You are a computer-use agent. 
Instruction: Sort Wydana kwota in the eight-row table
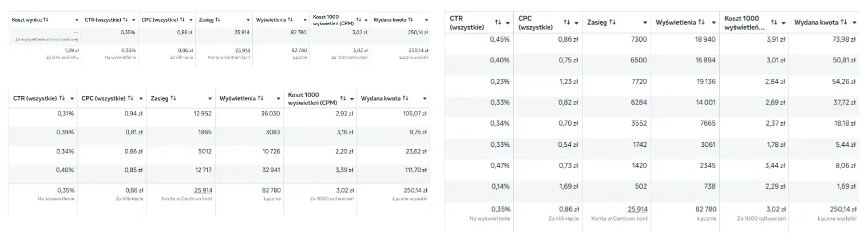point(843,22)
